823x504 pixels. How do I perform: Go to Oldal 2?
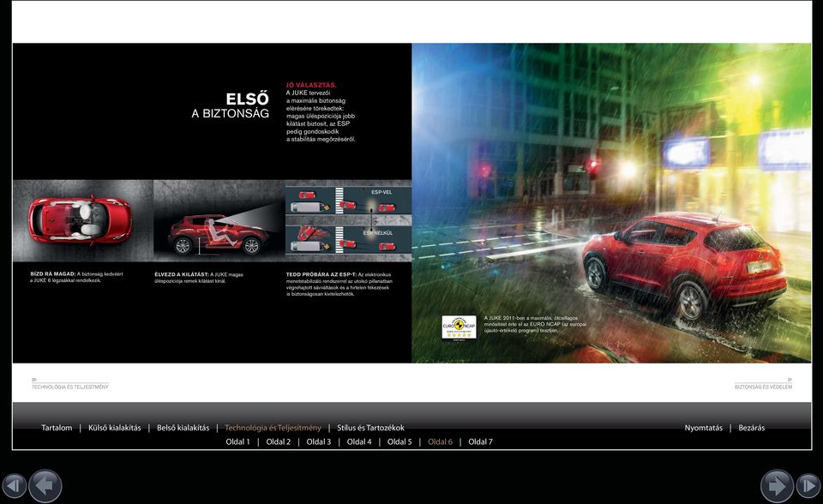tap(278, 442)
